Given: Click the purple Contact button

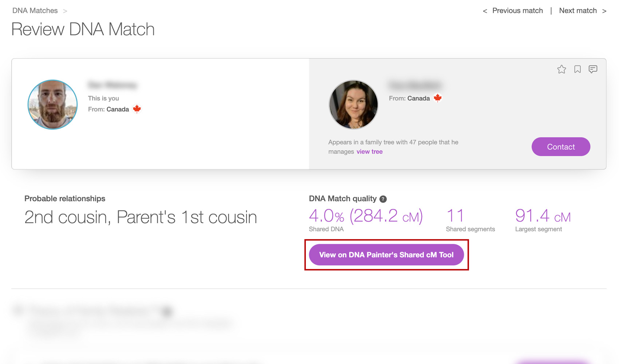Looking at the screenshot, I should tap(561, 147).
